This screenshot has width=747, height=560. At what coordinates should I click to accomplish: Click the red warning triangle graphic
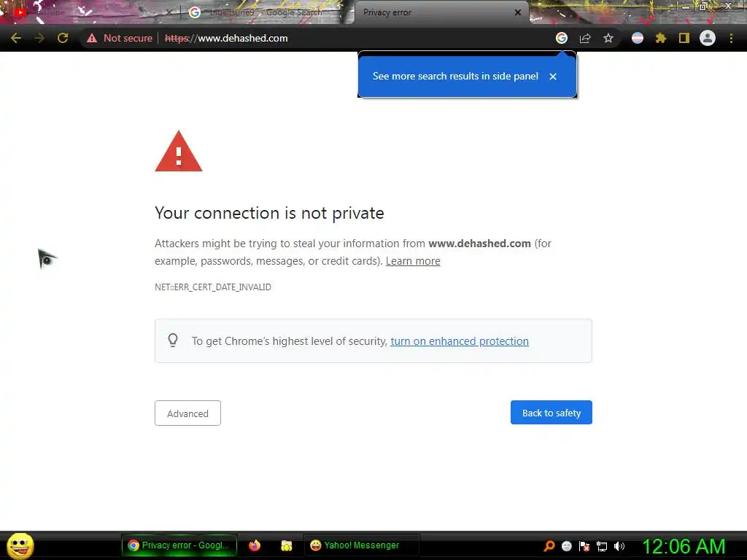pos(179,152)
